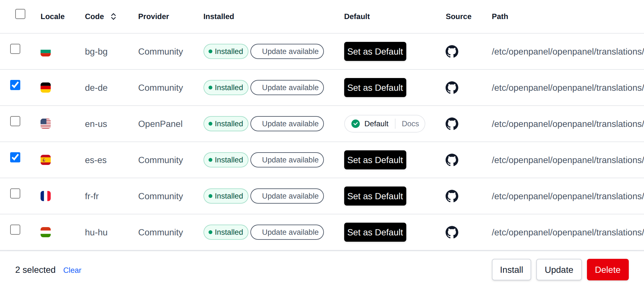
Task: Open GitHub source for hu-hu locale
Action: click(452, 232)
